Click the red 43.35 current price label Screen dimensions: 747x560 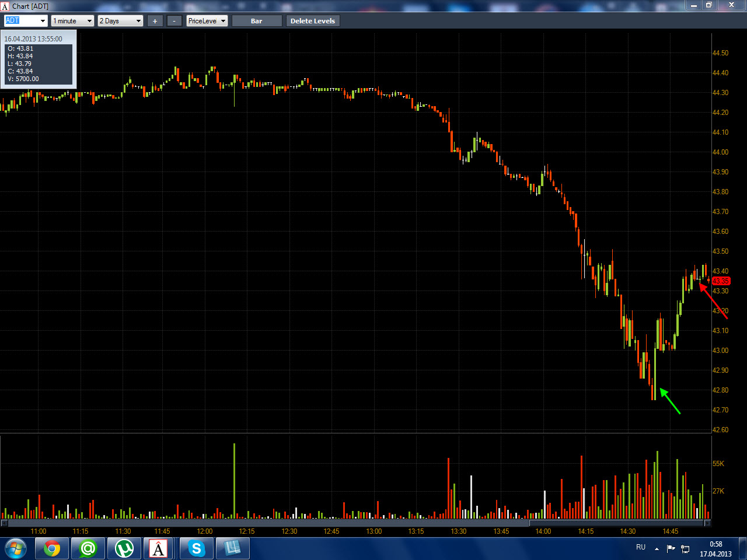[721, 281]
